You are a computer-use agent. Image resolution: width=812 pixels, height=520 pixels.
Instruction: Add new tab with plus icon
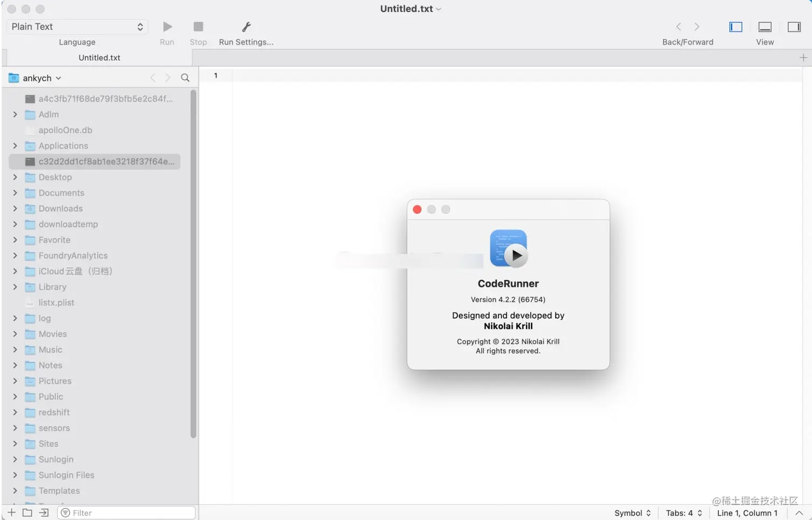pyautogui.click(x=803, y=57)
